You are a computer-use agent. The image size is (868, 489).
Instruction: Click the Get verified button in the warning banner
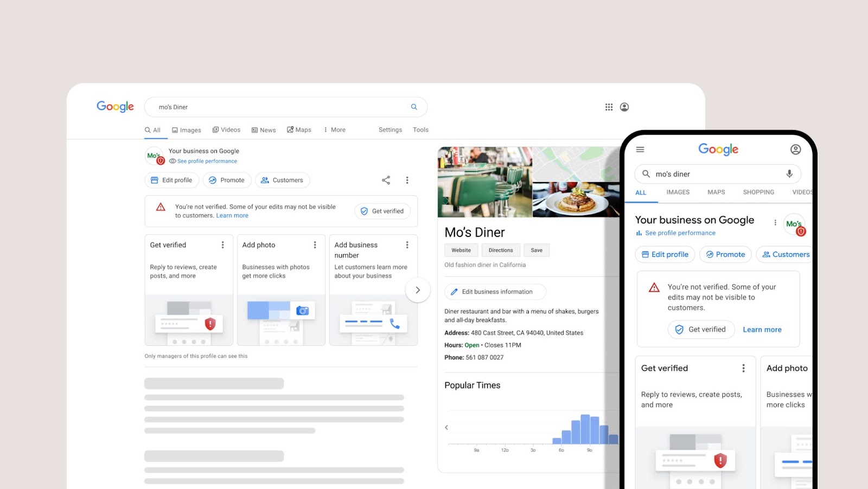tap(382, 211)
